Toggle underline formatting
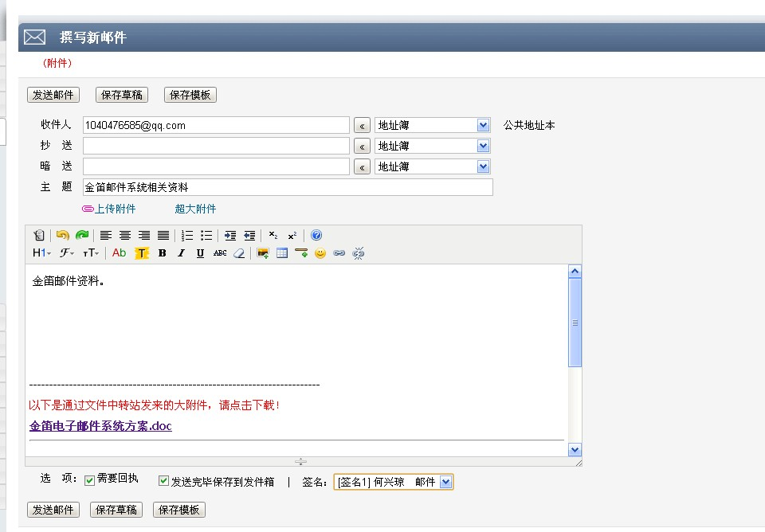This screenshot has width=765, height=532. click(200, 253)
